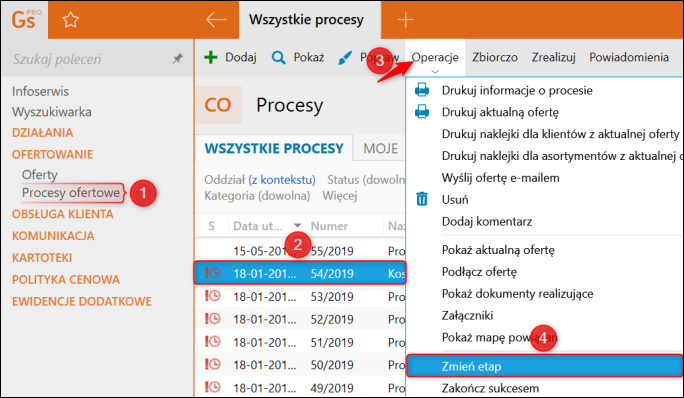This screenshot has width=684, height=398.
Task: Expand the OBSŁUGA KLIENTA section
Action: click(x=63, y=214)
